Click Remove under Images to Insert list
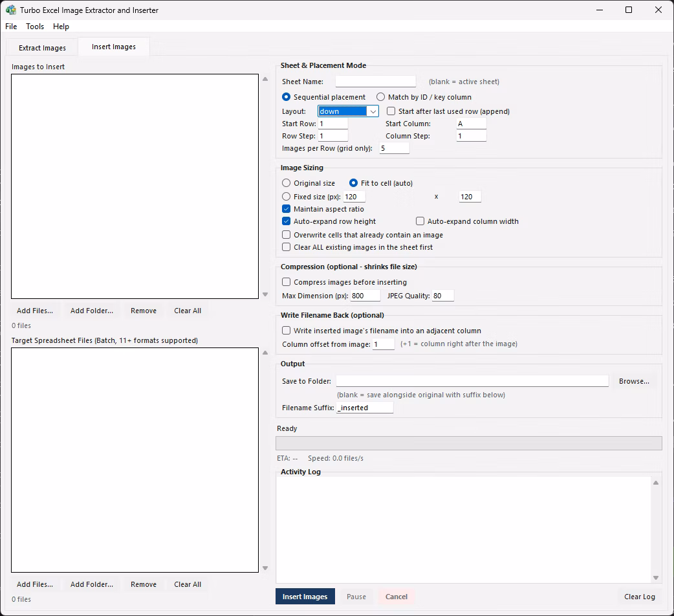 click(x=144, y=311)
